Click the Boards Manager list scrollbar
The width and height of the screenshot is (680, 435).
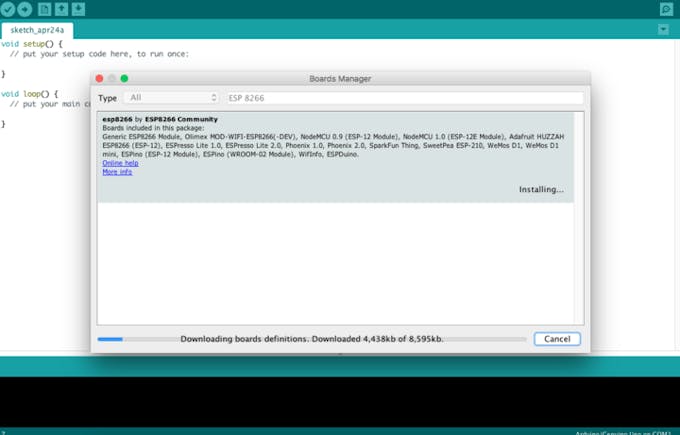pyautogui.click(x=579, y=218)
